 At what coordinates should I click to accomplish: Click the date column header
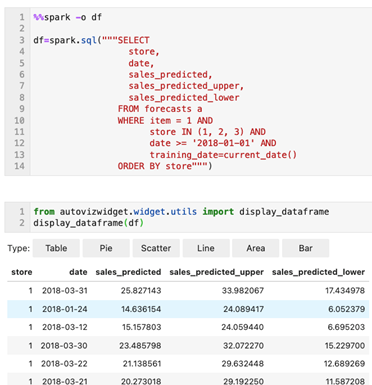[78, 272]
